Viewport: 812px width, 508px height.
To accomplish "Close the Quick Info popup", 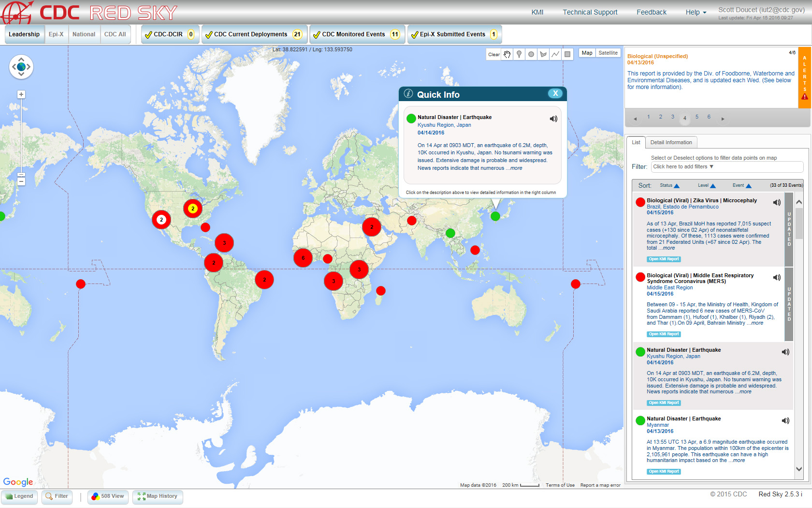I will 555,94.
